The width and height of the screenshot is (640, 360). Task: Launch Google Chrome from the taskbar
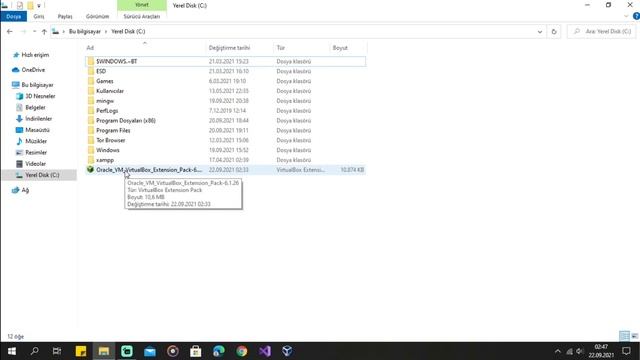(242, 351)
